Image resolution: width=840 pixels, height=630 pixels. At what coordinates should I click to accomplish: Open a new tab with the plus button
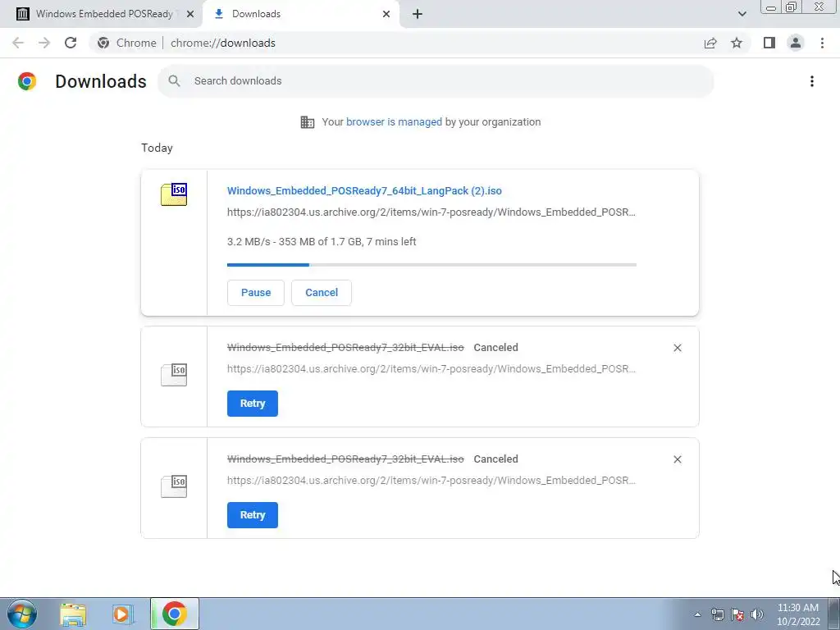418,14
